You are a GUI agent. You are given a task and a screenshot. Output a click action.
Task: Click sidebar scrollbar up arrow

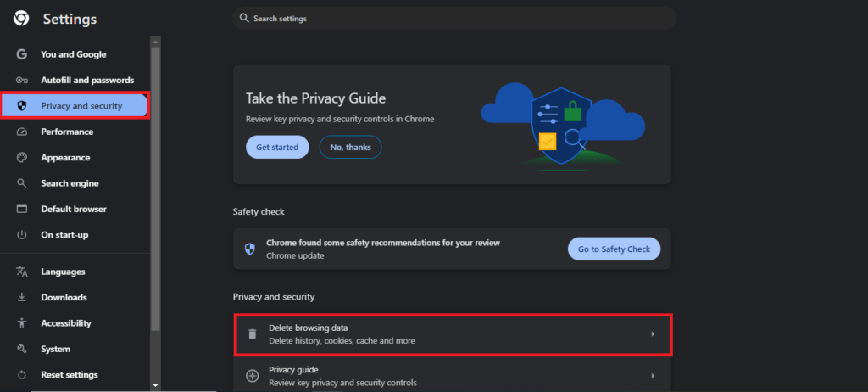point(156,42)
